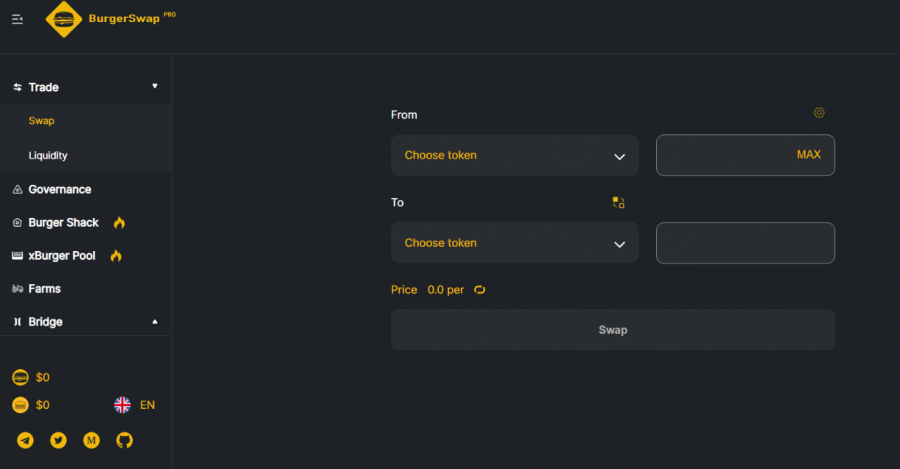This screenshot has height=469, width=900.
Task: Open the Governance menu item
Action: tap(60, 189)
